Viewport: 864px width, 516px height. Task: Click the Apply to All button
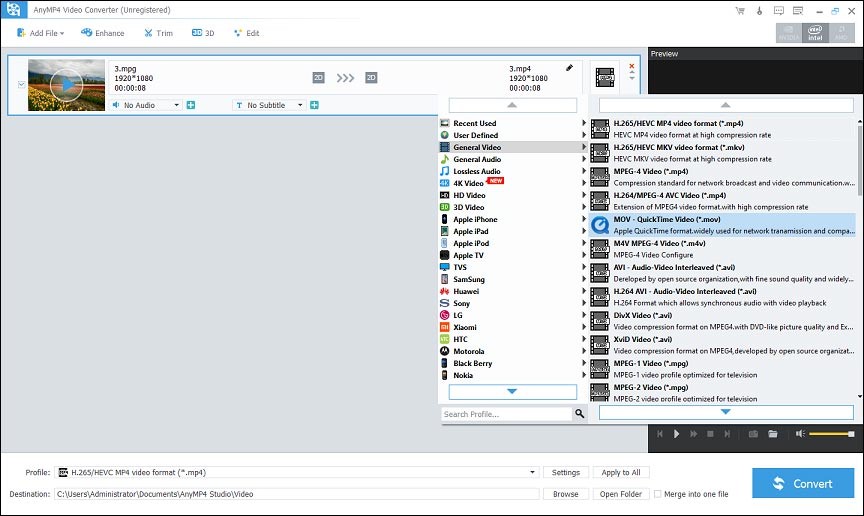pos(621,472)
